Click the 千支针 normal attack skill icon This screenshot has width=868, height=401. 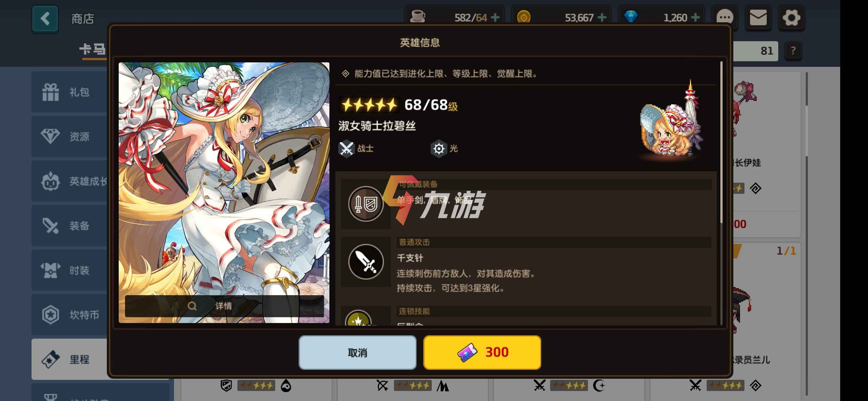click(366, 262)
